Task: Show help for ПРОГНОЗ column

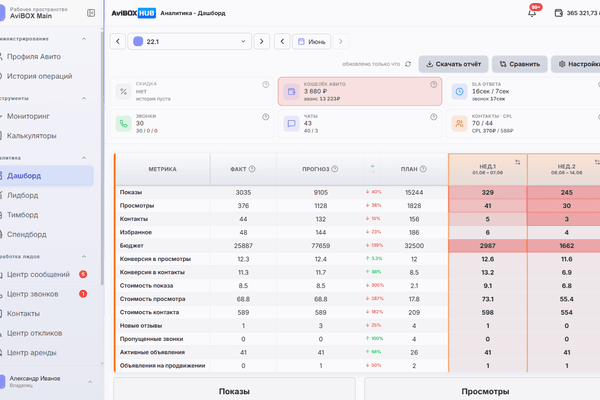Action: 335,169
